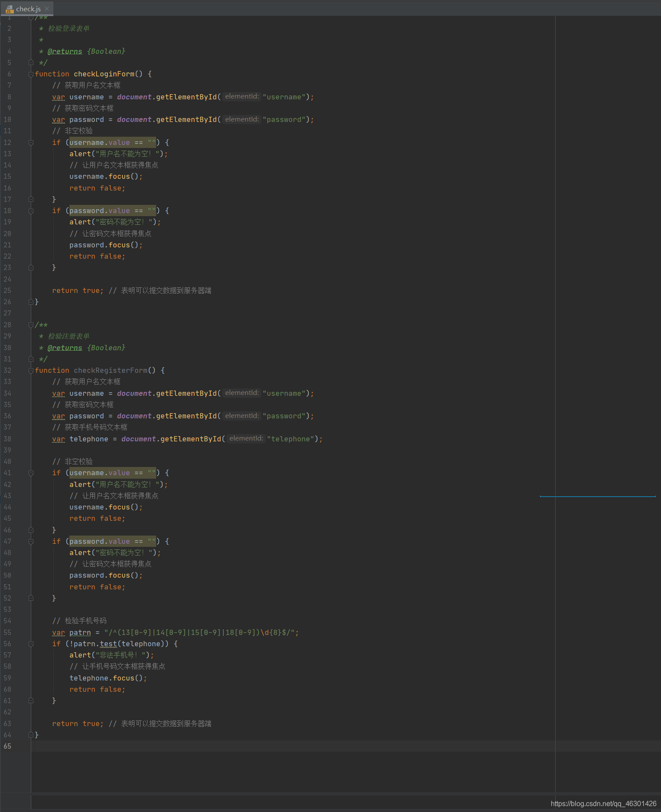Click the fold end marker at line 26
The image size is (661, 812).
click(31, 302)
